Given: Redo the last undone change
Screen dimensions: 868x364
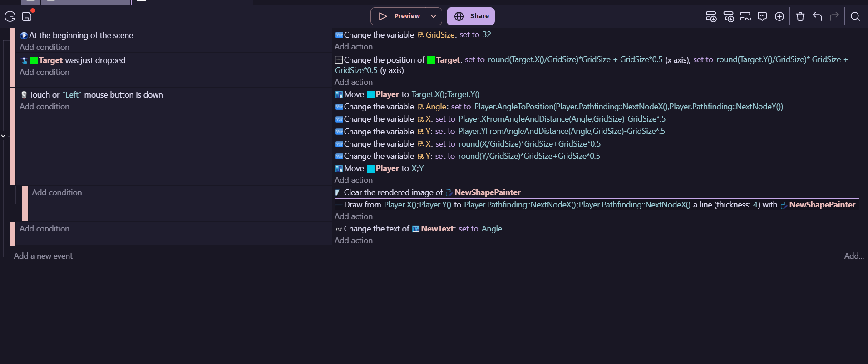Looking at the screenshot, I should (x=834, y=17).
